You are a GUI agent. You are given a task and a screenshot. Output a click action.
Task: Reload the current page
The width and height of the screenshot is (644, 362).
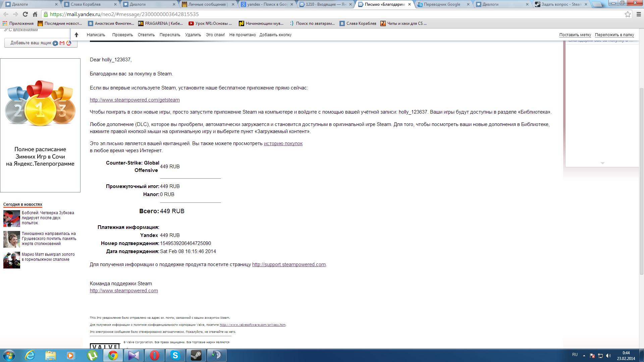pyautogui.click(x=25, y=14)
